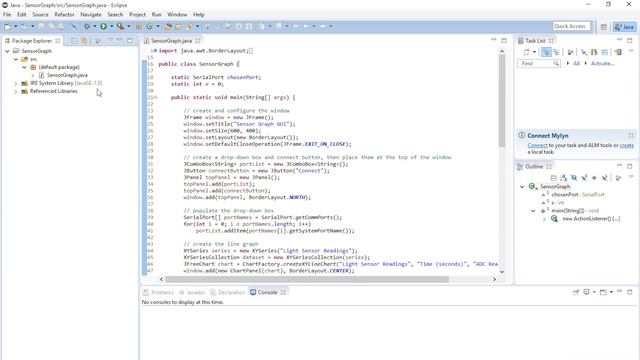Viewport: 640px width, 360px height.
Task: Open the Run button dropdown arrow
Action: click(111, 27)
